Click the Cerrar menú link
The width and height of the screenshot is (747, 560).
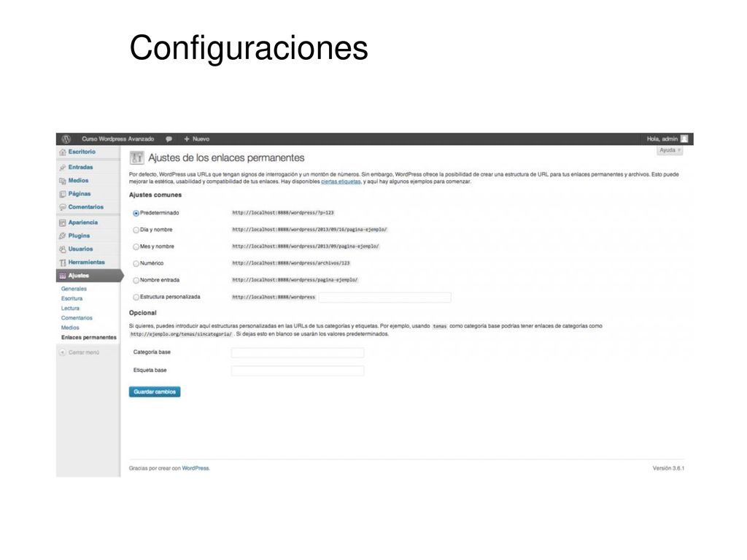point(84,352)
